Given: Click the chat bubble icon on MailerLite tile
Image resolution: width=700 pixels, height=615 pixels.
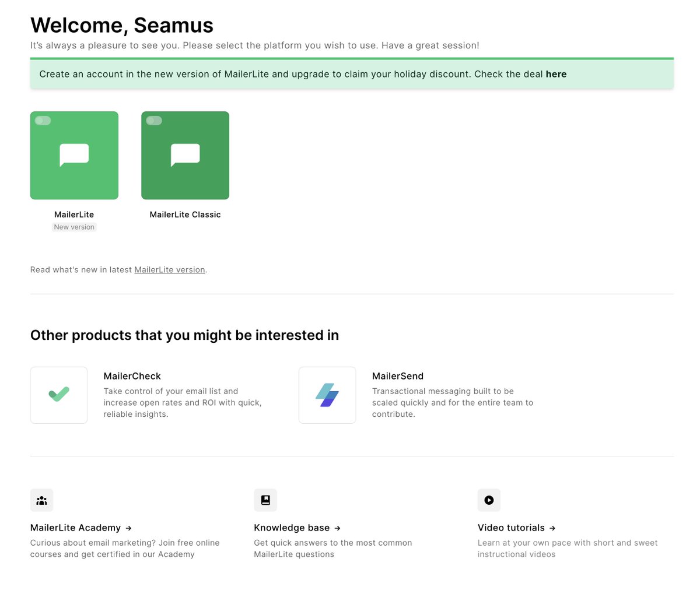Looking at the screenshot, I should click(x=74, y=155).
